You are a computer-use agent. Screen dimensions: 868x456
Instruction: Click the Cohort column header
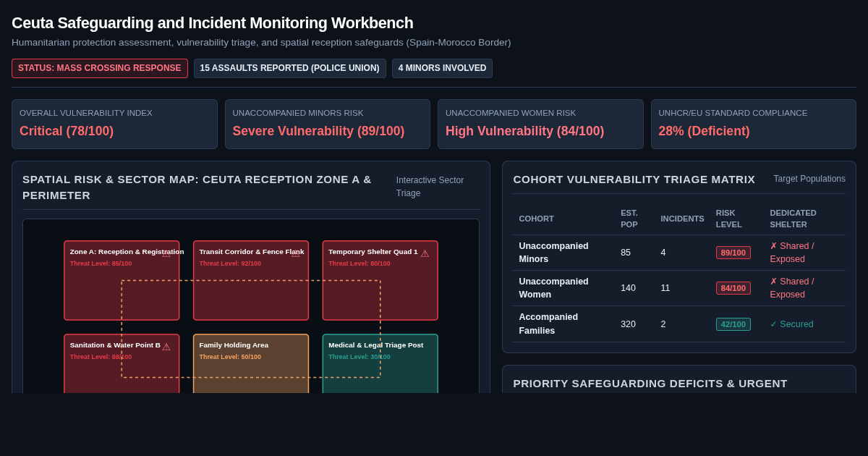coord(537,219)
